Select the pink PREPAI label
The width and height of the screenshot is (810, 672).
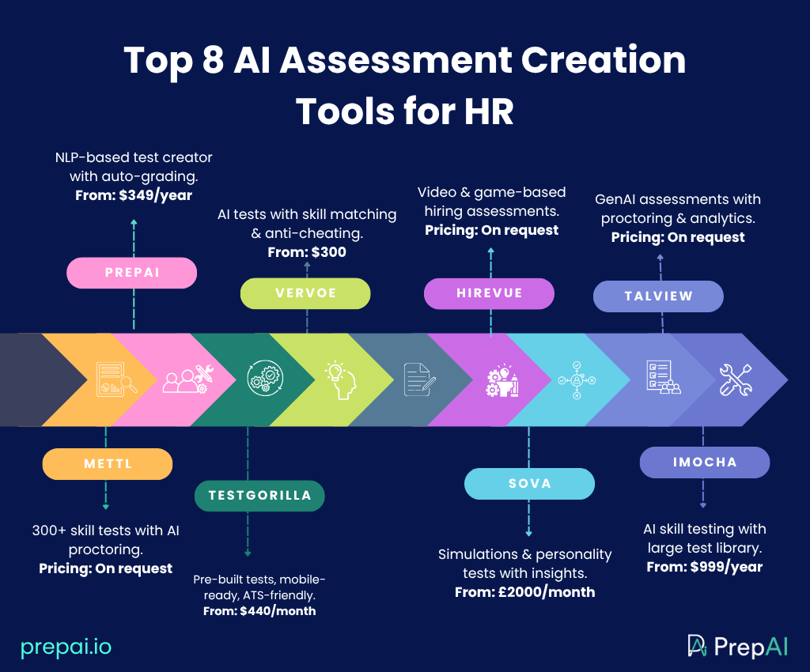coord(132,272)
